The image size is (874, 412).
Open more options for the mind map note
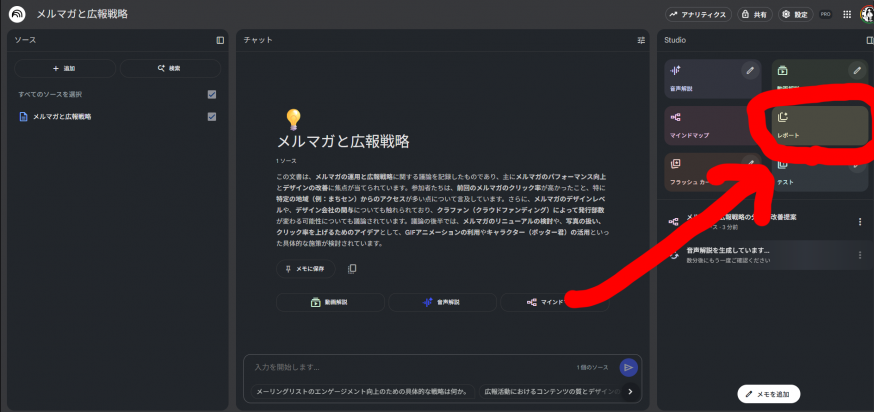[859, 221]
